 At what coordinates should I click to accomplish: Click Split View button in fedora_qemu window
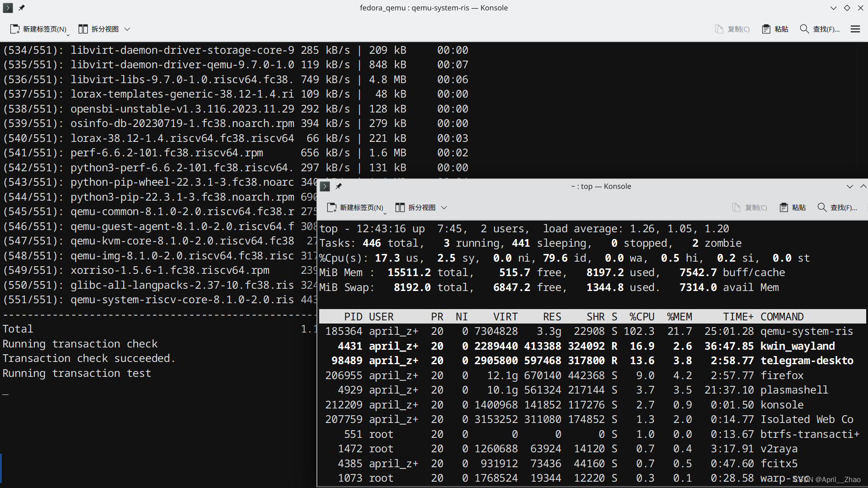pyautogui.click(x=99, y=29)
